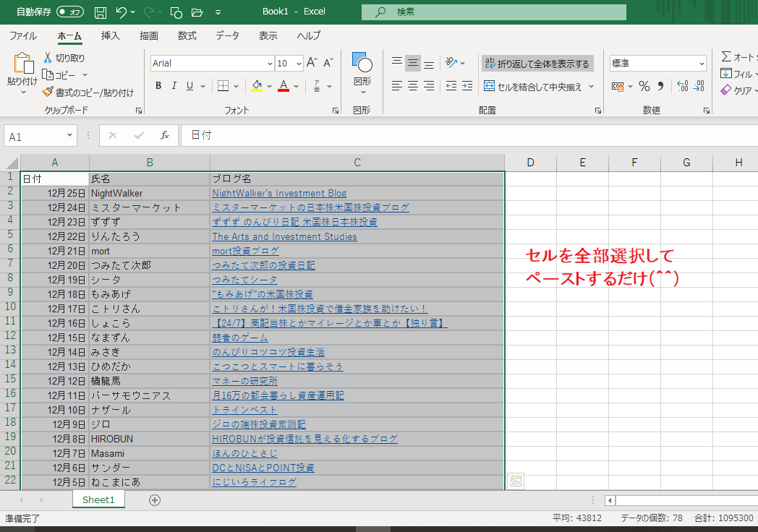The image size is (758, 532).
Task: Click the formula bar showing 日付
Action: (x=469, y=135)
